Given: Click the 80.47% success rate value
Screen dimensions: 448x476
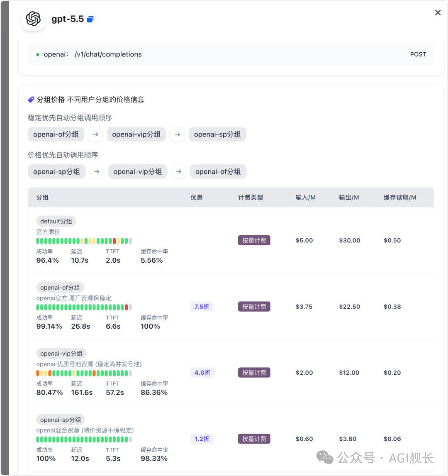Looking at the screenshot, I should click(49, 393).
